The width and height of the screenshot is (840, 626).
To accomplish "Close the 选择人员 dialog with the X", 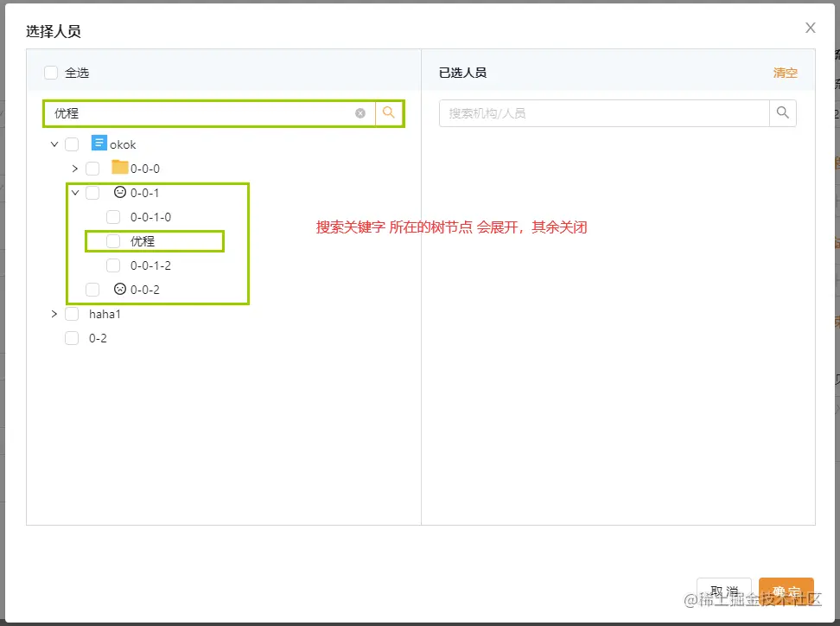I will (810, 28).
